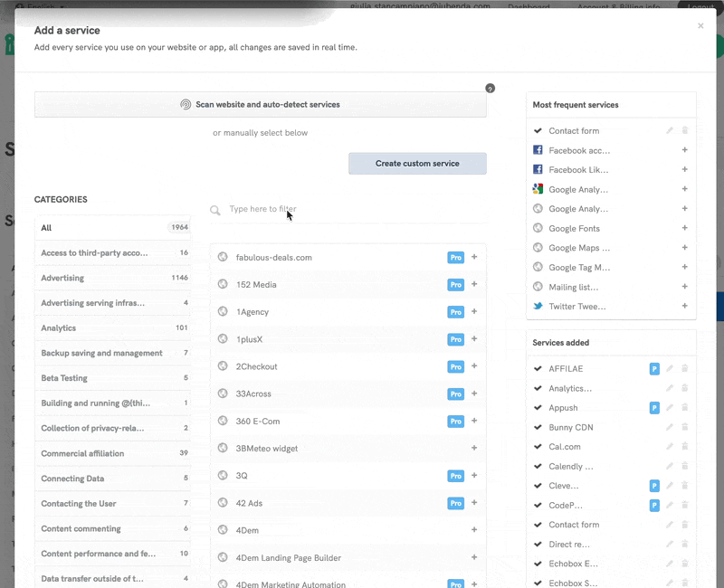The image size is (724, 588).
Task: Click the Pro badge next to 2Checkout
Action: 455,366
